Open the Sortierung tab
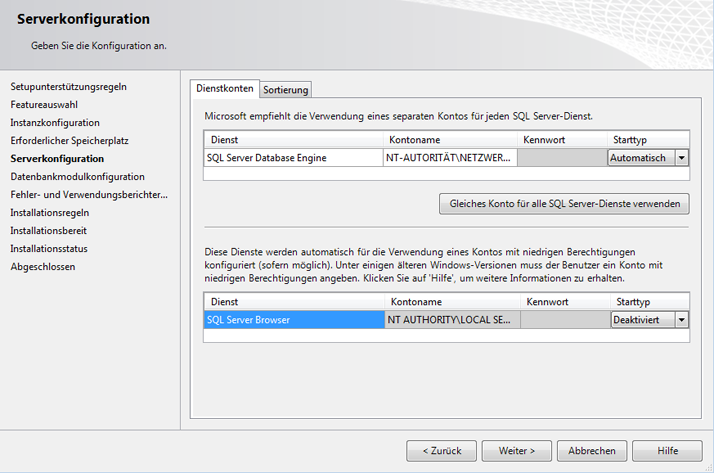Viewport: 714px width, 473px height. click(x=286, y=90)
